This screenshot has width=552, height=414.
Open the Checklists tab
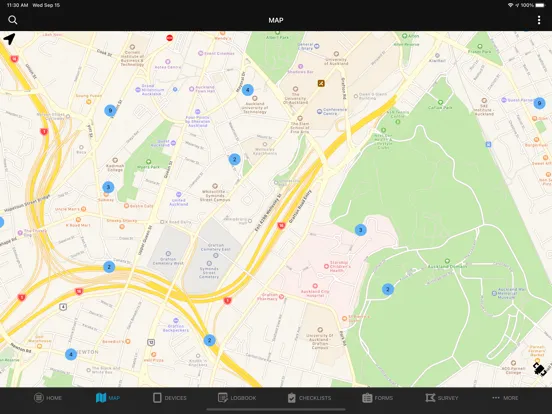[309, 398]
